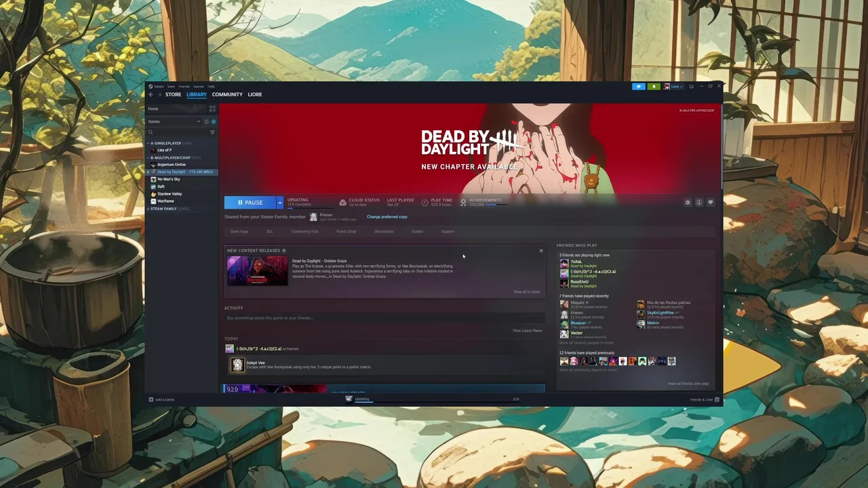
Task: Dismiss the New Content Released panel
Action: [x=541, y=251]
